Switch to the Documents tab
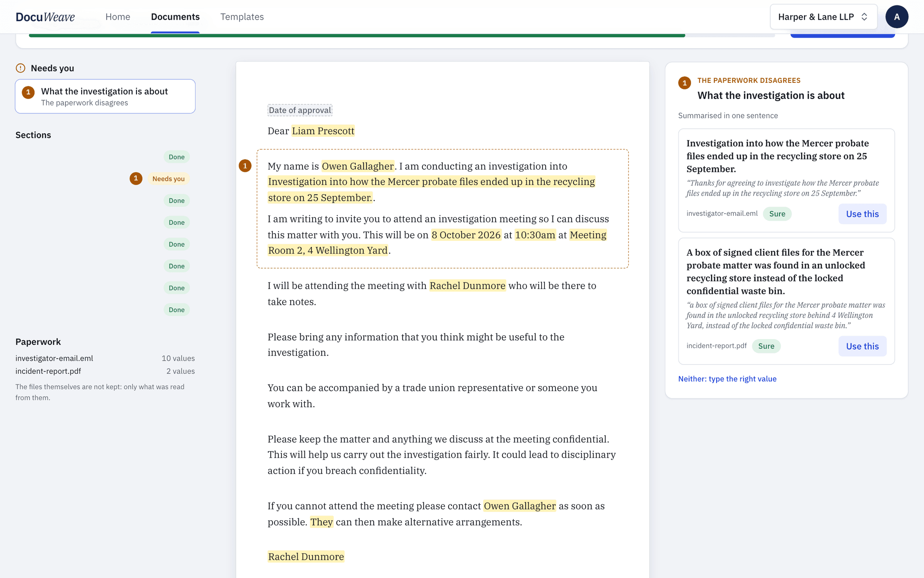Screen dimensions: 924x578 click(x=175, y=17)
